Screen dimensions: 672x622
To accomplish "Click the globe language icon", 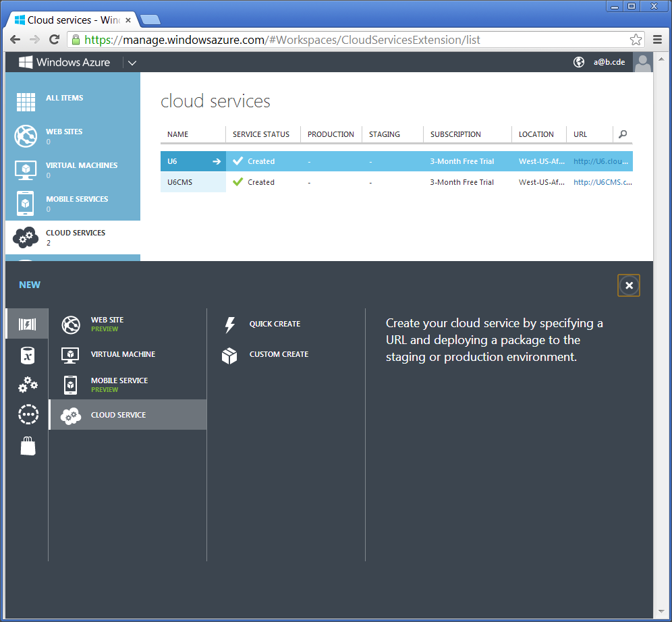I will (579, 62).
